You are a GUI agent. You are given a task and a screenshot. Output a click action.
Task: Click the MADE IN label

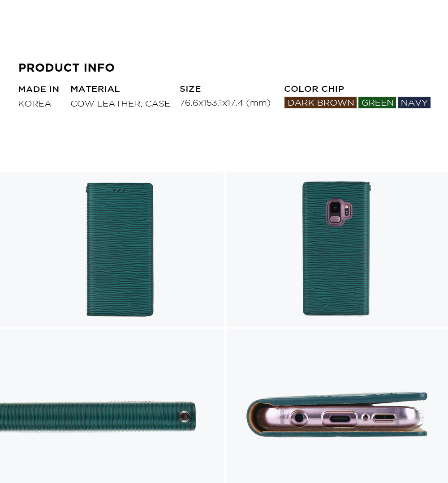click(x=39, y=90)
